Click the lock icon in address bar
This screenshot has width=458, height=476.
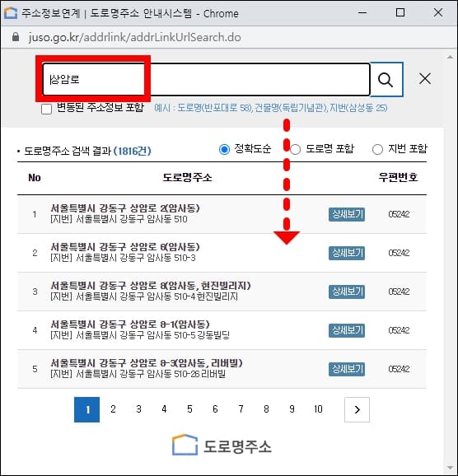coord(16,37)
